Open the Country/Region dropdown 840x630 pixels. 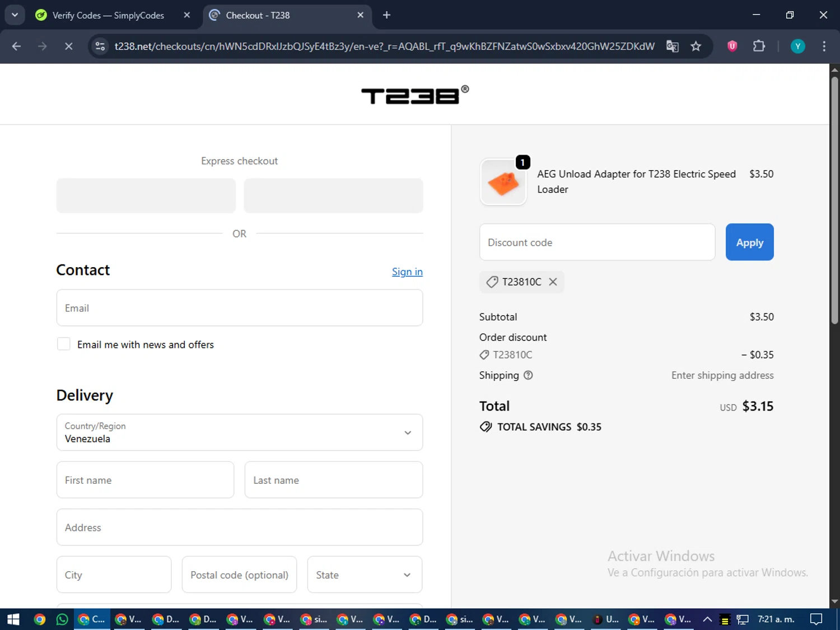[240, 432]
